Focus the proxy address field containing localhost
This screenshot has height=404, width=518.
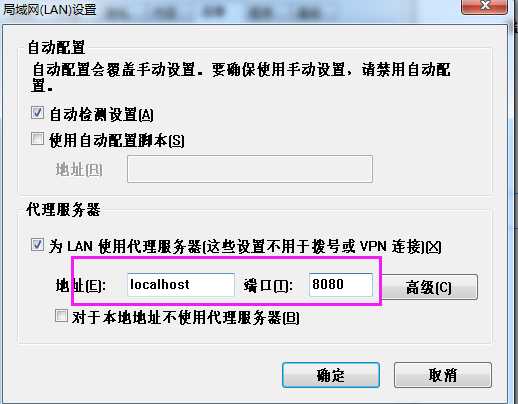[181, 285]
